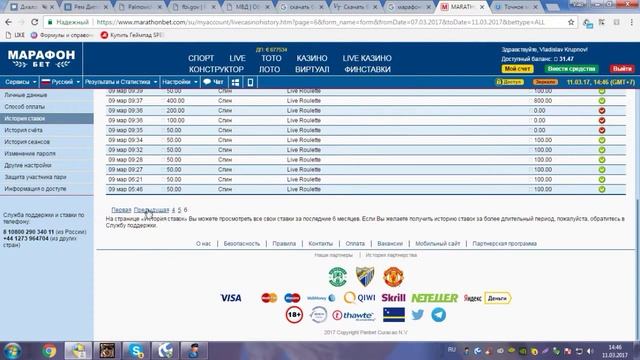This screenshot has height=360, width=640.
Task: Open the LIVE section
Action: pyautogui.click(x=237, y=58)
